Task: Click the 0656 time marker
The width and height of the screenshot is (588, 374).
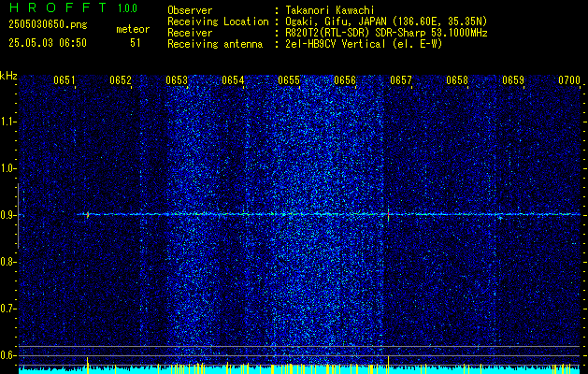Action: 345,80
